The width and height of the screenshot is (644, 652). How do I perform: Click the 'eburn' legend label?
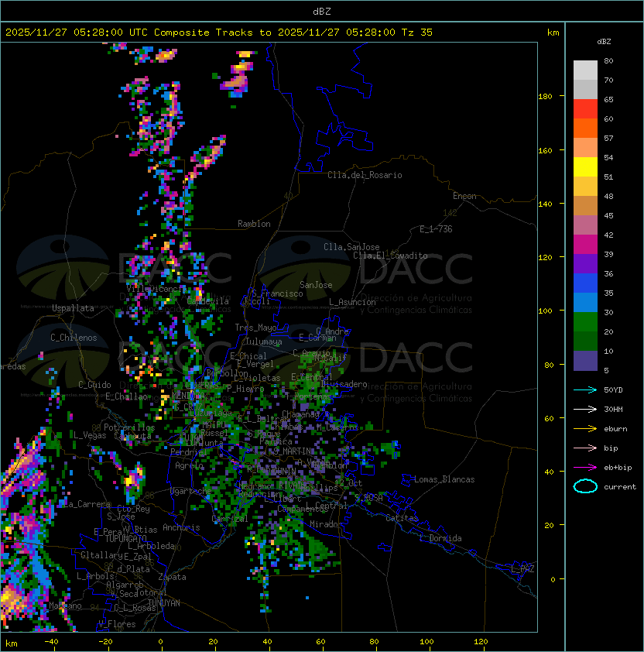click(x=615, y=429)
